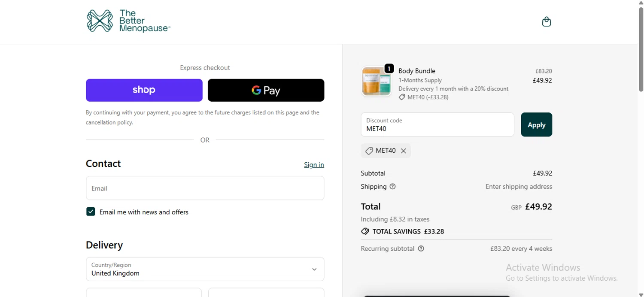
Task: Open the Country/Region dropdown
Action: (205, 269)
